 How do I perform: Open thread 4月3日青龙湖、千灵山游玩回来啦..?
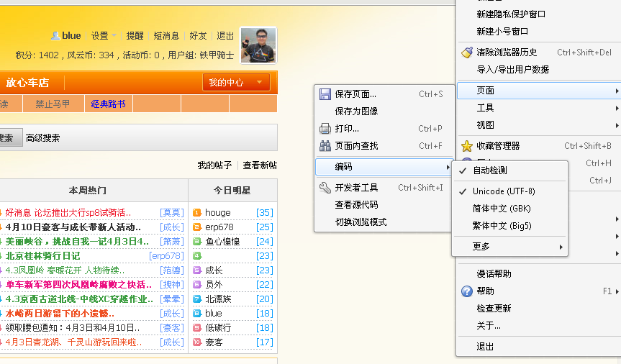[73, 342]
